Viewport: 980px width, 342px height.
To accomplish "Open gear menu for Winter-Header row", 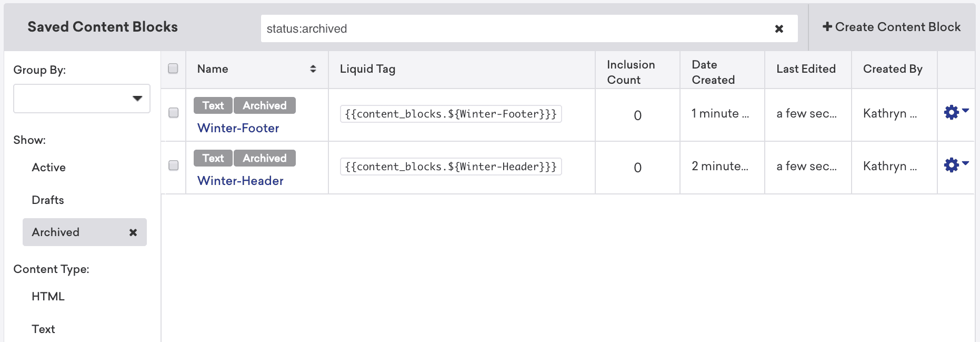I will 956,165.
